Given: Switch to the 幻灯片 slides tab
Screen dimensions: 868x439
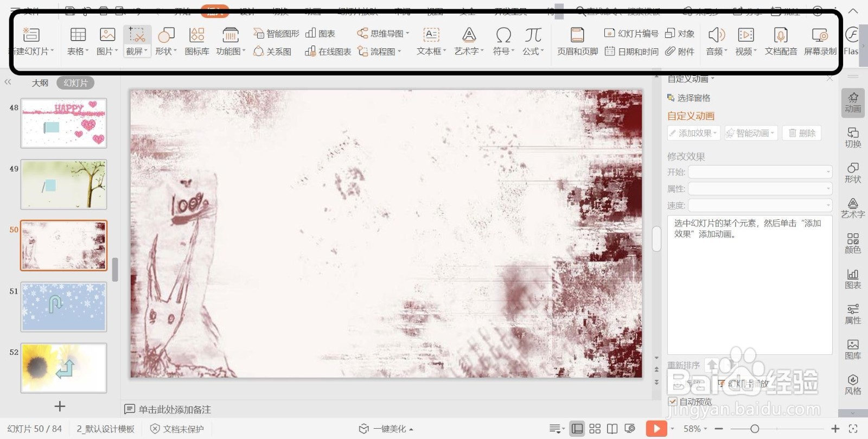Looking at the screenshot, I should (75, 82).
